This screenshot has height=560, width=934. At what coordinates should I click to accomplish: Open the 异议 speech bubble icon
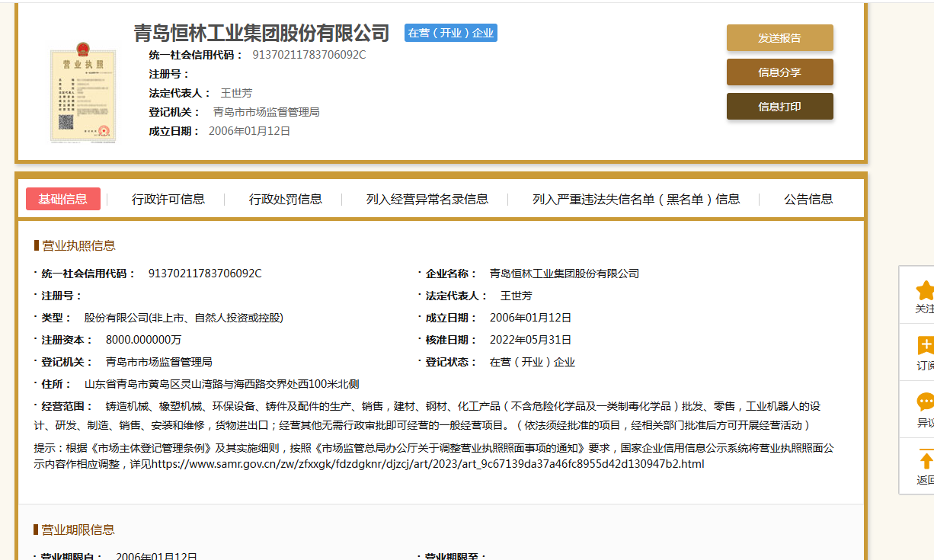924,402
